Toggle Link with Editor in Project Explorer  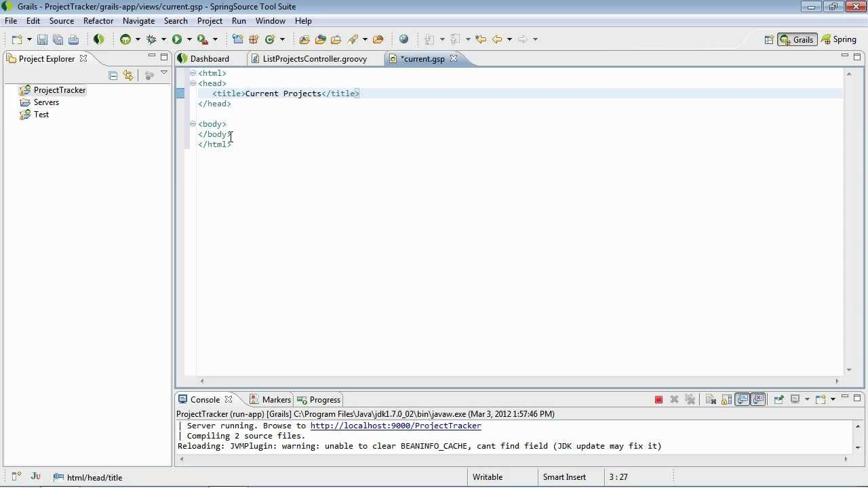128,75
